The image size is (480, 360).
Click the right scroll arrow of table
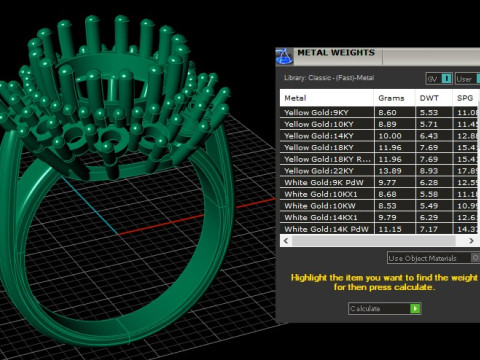click(x=471, y=241)
